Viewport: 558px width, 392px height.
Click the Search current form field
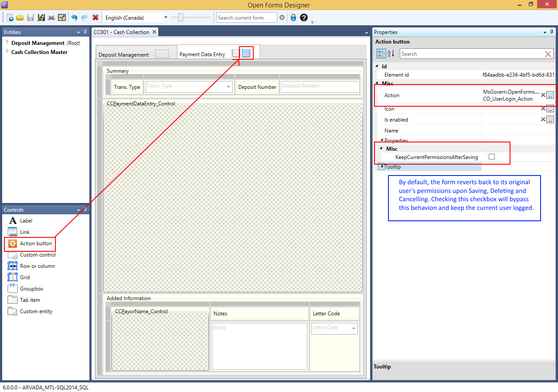pyautogui.click(x=246, y=18)
